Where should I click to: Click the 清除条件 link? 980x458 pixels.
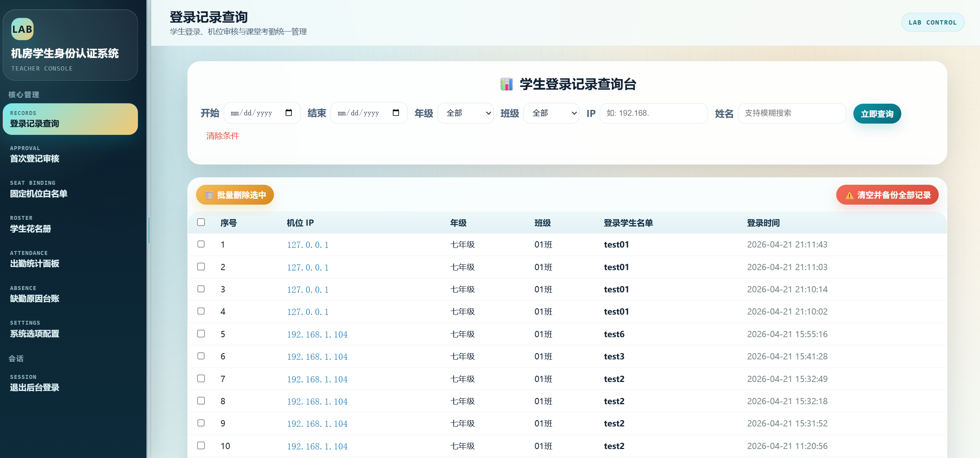[x=222, y=136]
